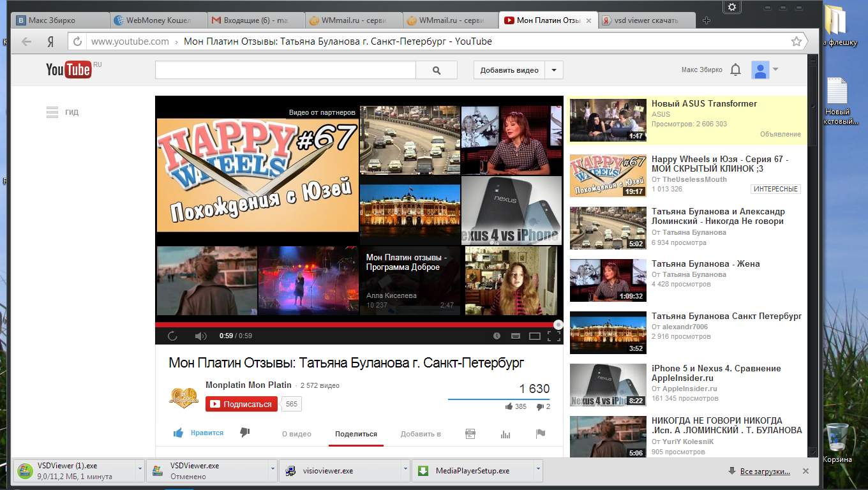Open the VSDViewer (1).exe item in the downloads bar
The width and height of the screenshot is (868, 490).
coord(75,471)
